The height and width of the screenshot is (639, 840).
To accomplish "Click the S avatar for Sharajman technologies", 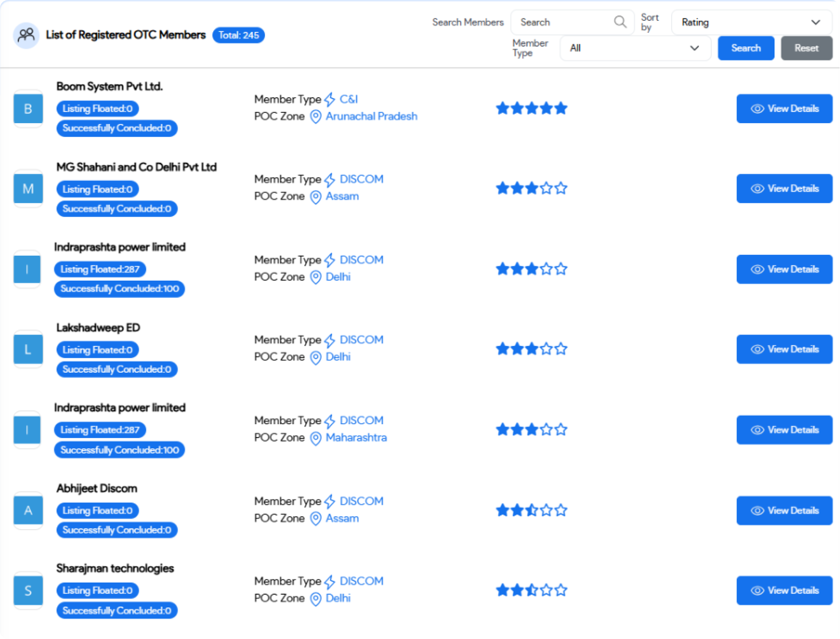I will click(28, 590).
